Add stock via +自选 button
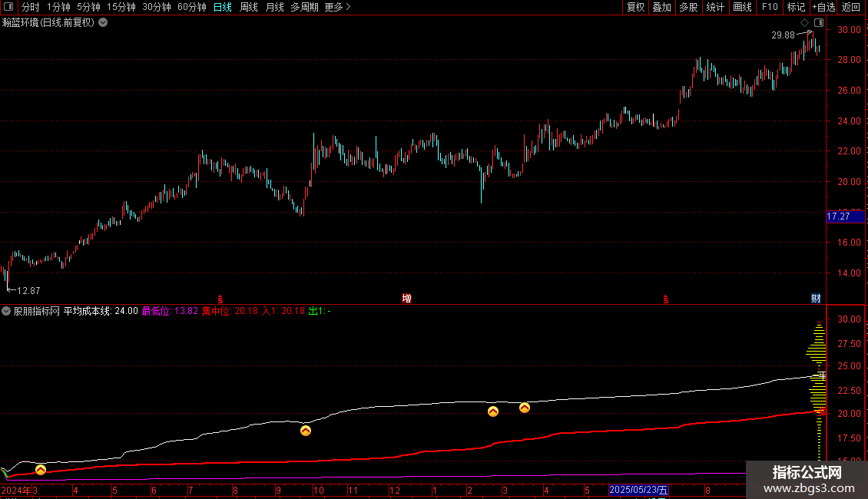Viewport: 868px width, 499px height. pos(823,7)
